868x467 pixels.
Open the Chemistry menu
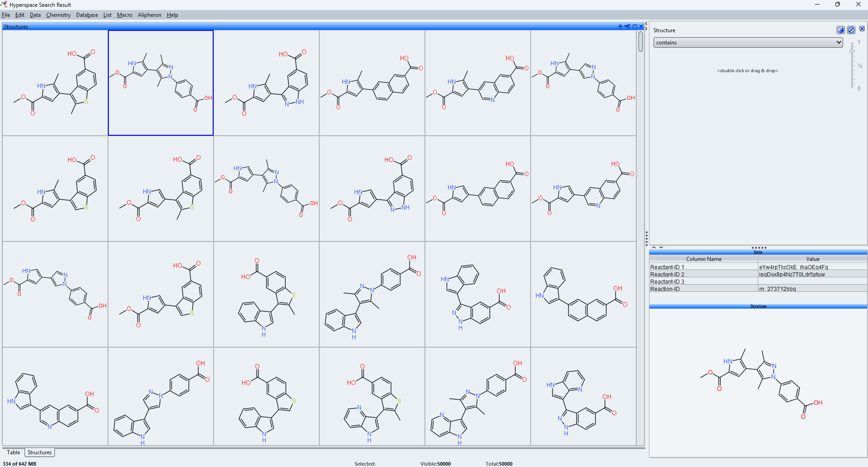pyautogui.click(x=58, y=15)
